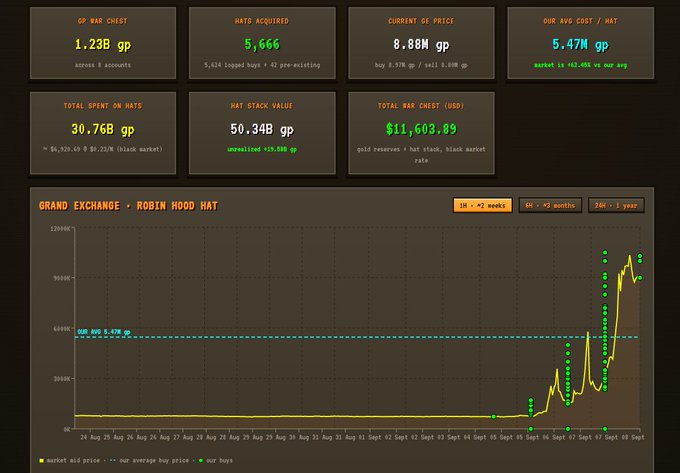
Task: Click the '04 Sept' x-axis label
Action: (x=476, y=437)
